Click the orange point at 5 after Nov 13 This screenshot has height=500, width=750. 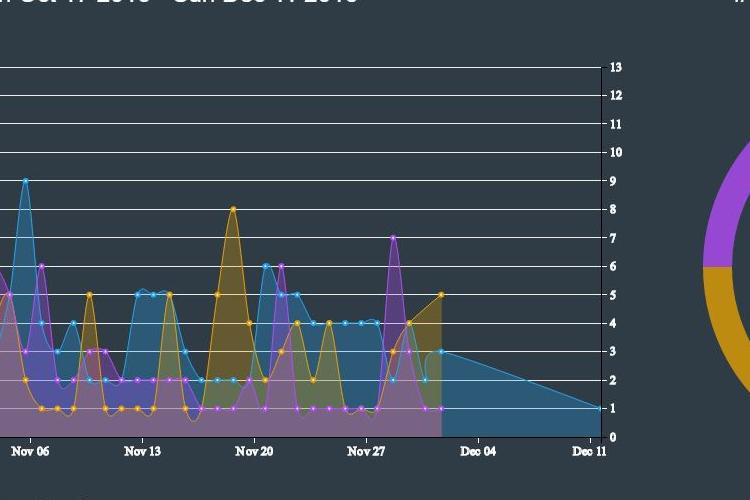[x=169, y=295]
